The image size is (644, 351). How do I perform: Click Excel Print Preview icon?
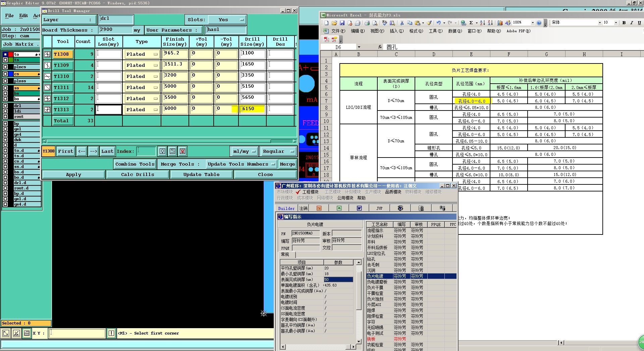point(375,23)
